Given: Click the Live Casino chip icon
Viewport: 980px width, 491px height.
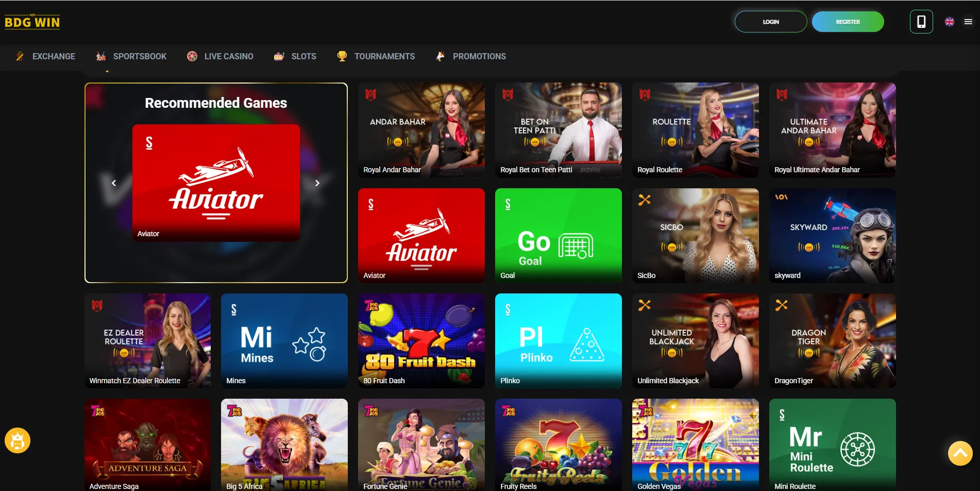Looking at the screenshot, I should [192, 56].
